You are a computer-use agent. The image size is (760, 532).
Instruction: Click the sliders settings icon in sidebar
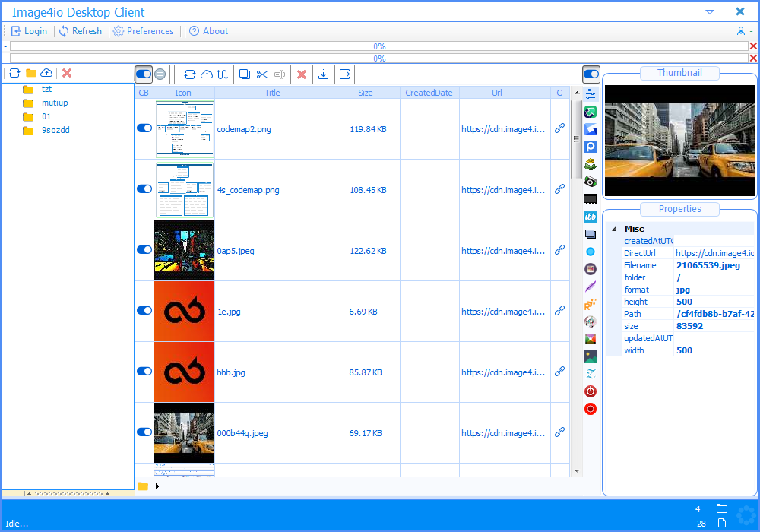[x=591, y=93]
